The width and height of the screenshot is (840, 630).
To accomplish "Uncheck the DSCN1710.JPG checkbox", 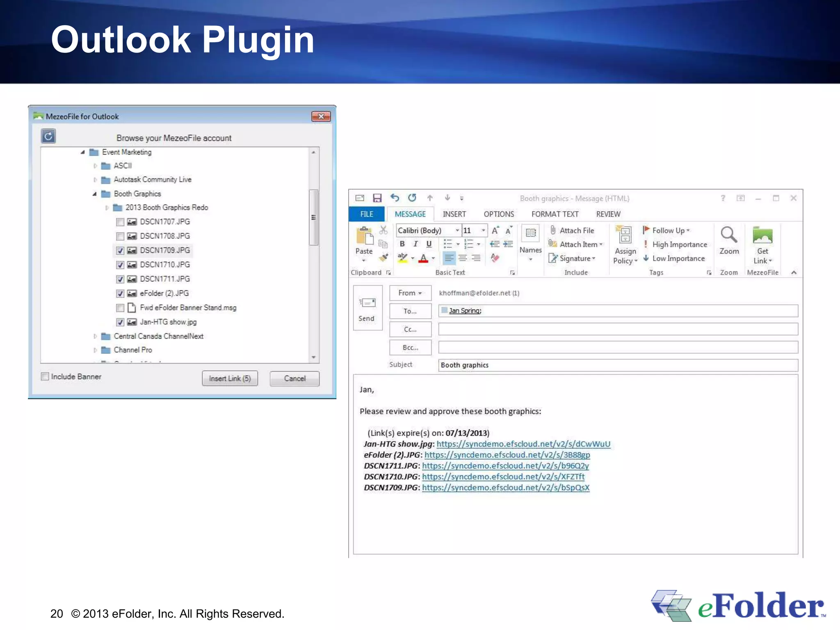I will click(120, 265).
